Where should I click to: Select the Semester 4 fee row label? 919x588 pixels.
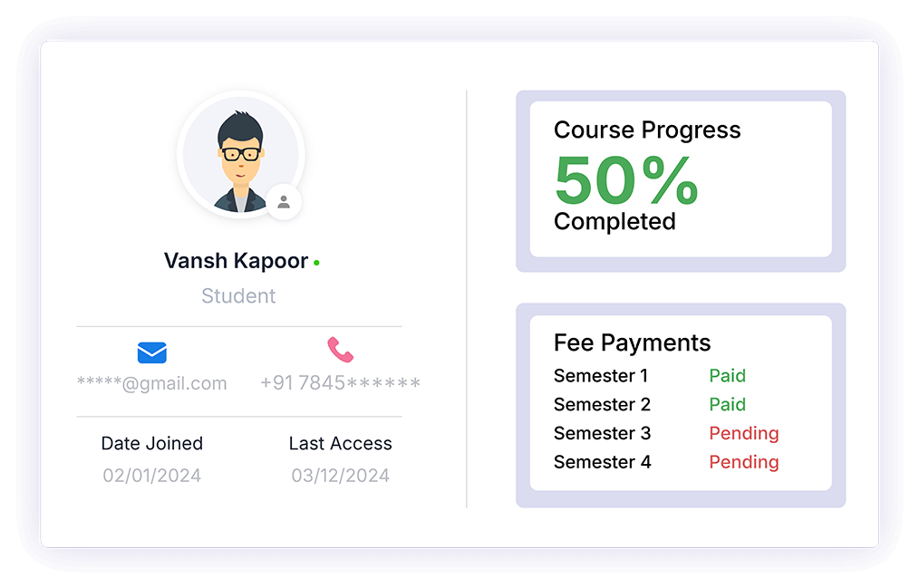[602, 462]
